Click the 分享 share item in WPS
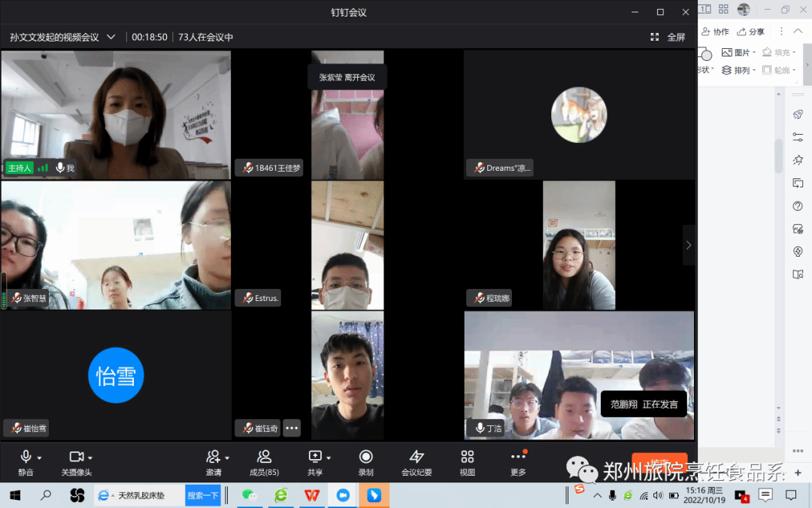 click(x=751, y=32)
